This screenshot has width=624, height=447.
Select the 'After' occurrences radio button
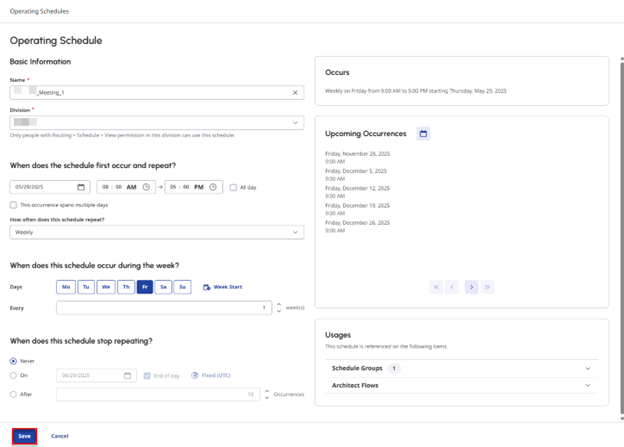click(x=13, y=394)
